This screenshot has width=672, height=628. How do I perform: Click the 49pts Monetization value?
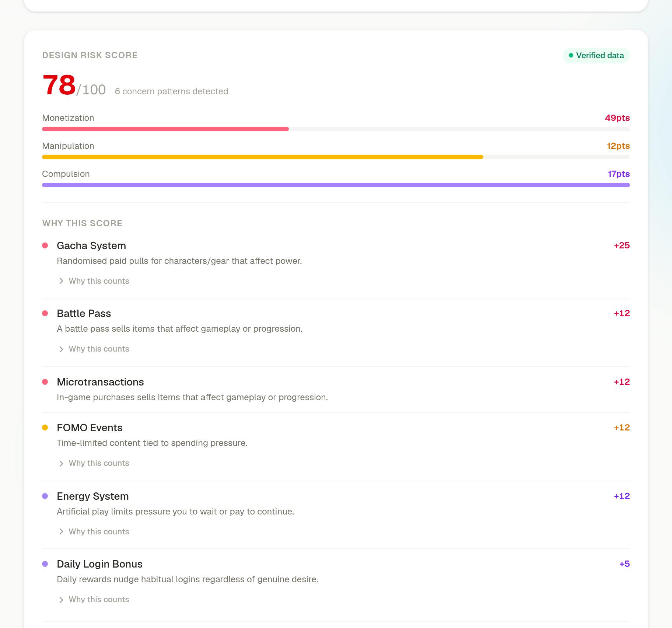[617, 118]
